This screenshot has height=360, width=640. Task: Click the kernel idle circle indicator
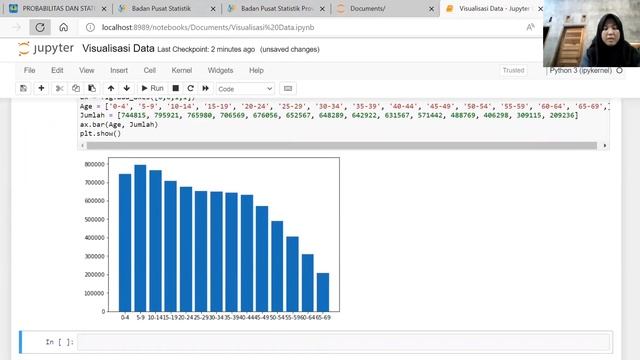[619, 70]
